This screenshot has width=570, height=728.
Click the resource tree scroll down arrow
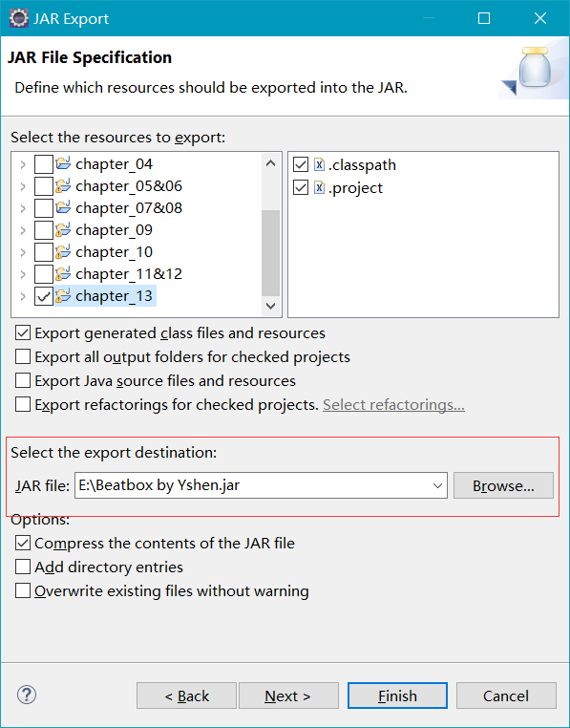point(270,306)
